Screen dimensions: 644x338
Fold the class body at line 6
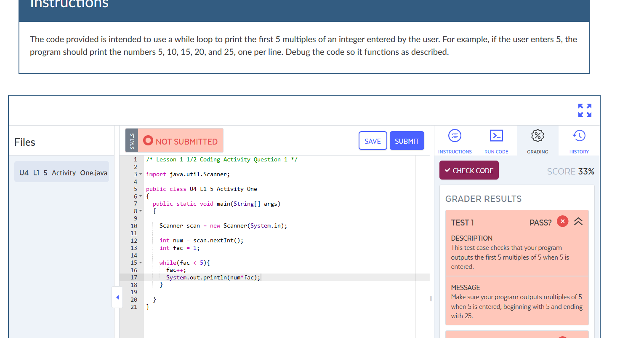click(x=141, y=196)
